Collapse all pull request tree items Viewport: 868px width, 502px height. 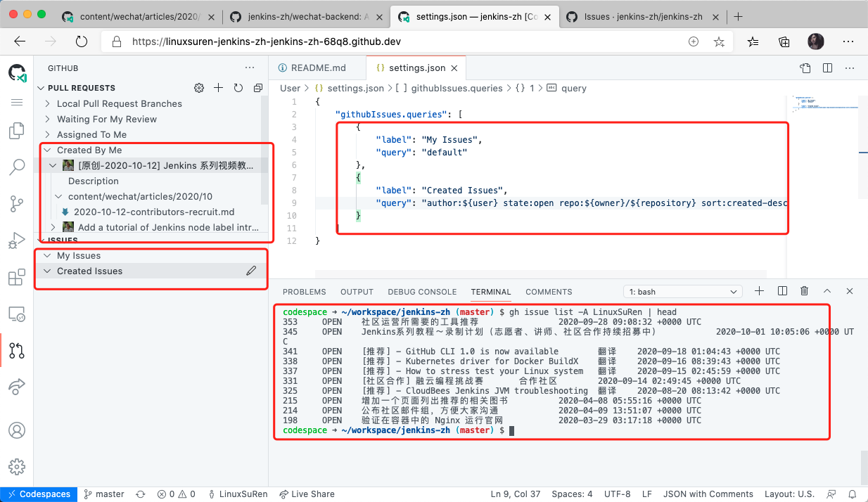point(258,88)
